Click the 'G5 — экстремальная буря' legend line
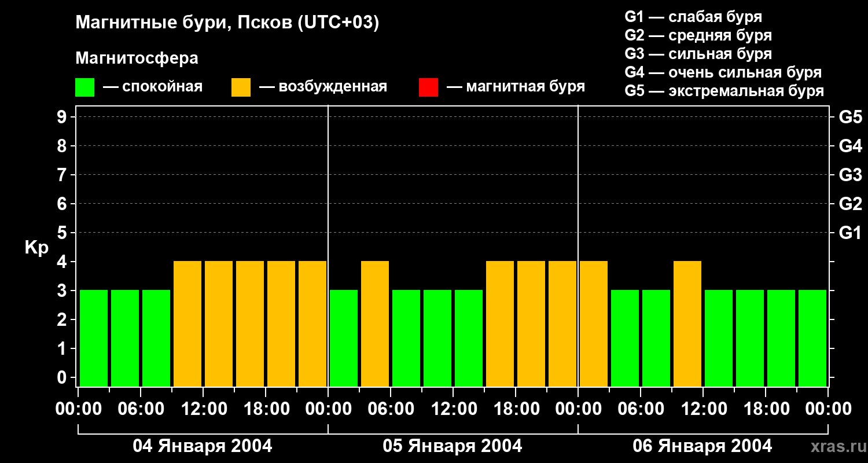 tap(724, 91)
